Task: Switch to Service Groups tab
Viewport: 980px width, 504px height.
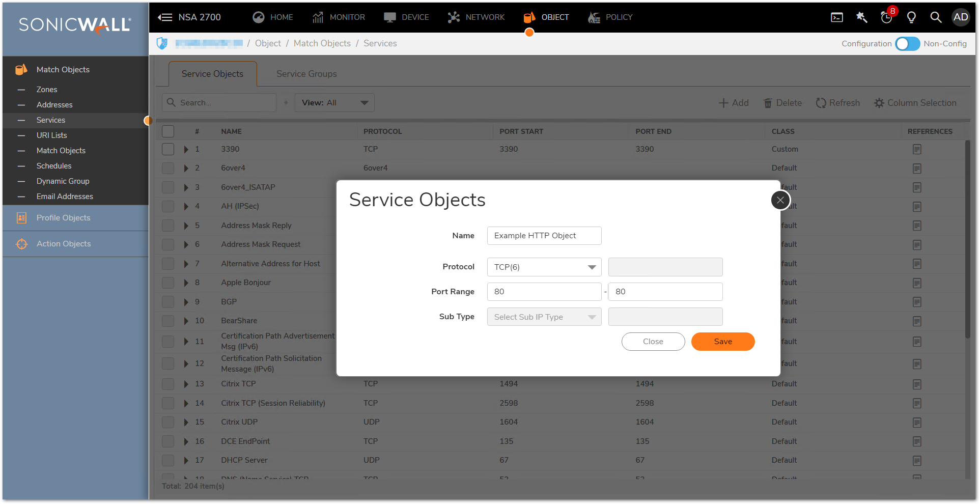Action: click(x=306, y=74)
